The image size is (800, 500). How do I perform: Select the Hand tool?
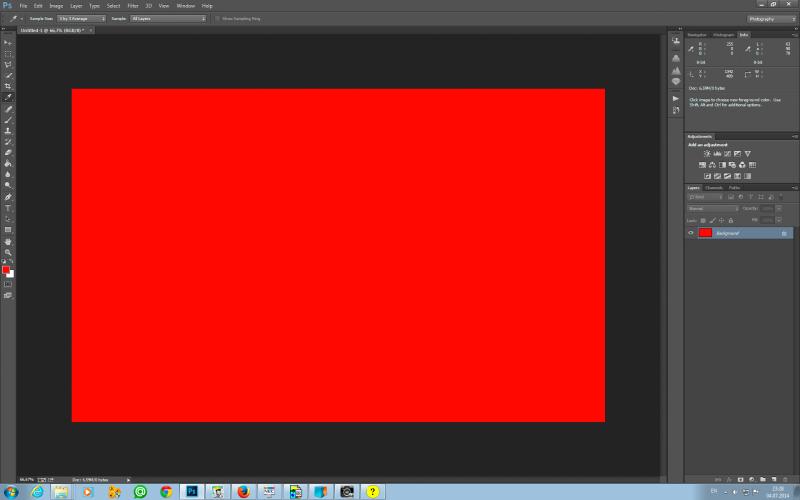point(8,242)
